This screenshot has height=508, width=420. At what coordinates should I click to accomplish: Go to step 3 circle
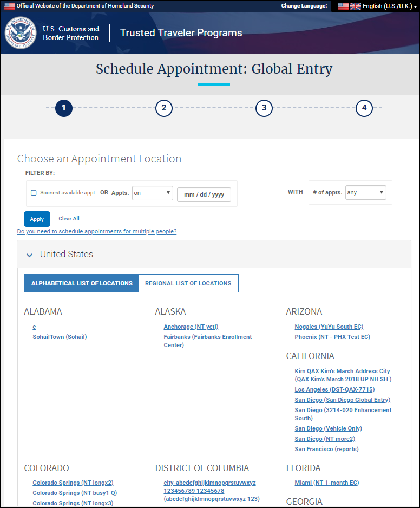[264, 108]
